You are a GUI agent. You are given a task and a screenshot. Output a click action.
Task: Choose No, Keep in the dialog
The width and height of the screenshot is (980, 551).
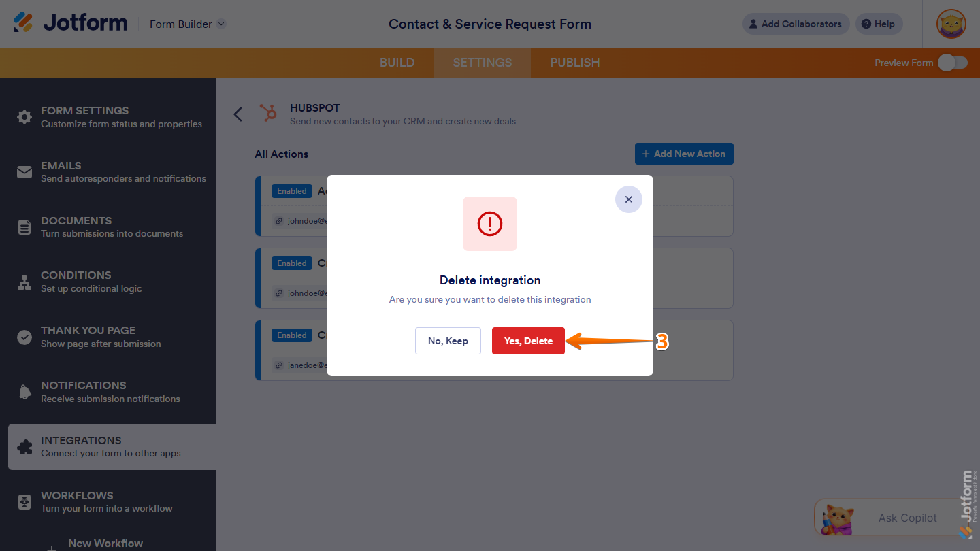tap(448, 341)
